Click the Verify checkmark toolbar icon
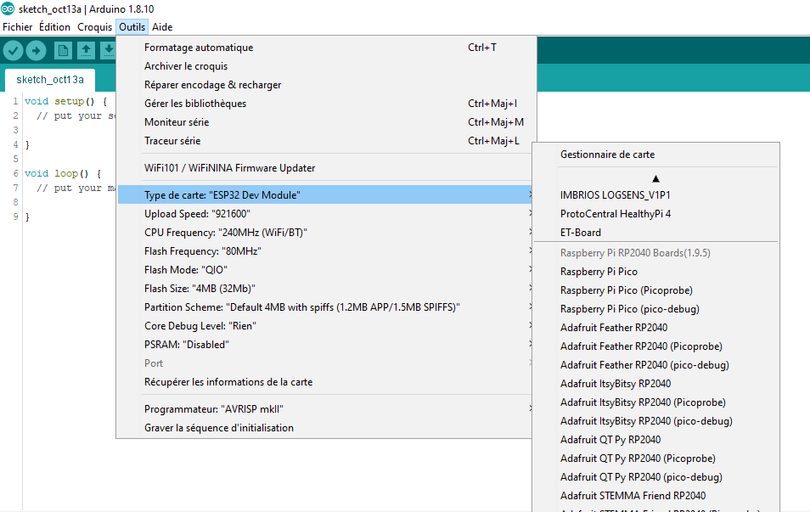810x512 pixels. 13,50
